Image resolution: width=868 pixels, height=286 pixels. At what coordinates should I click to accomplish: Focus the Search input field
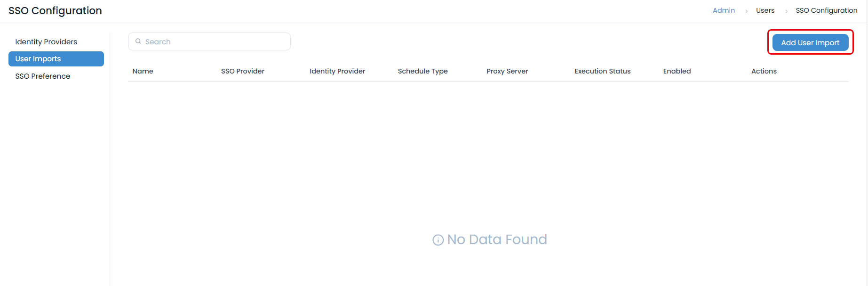(x=214, y=41)
